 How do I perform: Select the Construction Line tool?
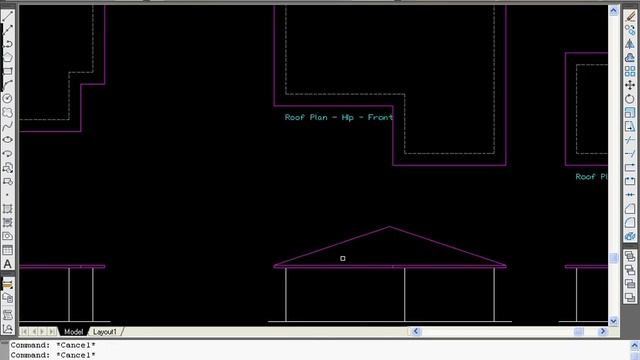(x=7, y=29)
